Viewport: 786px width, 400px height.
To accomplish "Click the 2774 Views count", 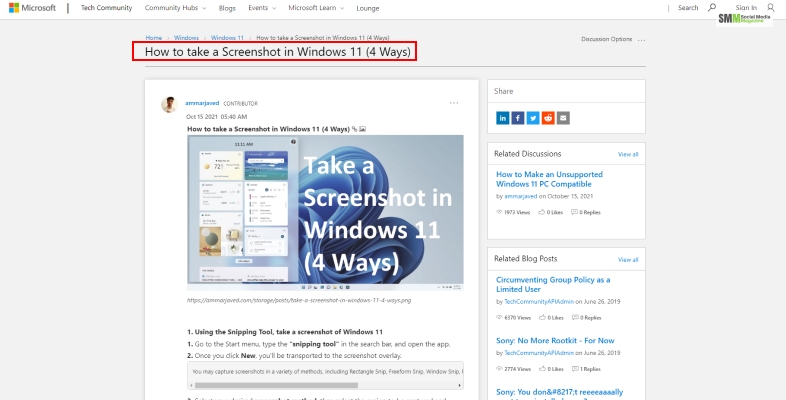I will (513, 369).
